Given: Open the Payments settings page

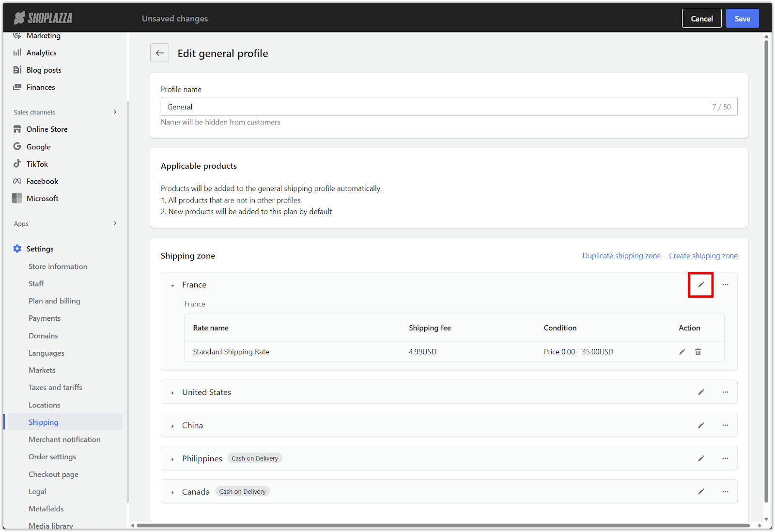Looking at the screenshot, I should tap(45, 318).
